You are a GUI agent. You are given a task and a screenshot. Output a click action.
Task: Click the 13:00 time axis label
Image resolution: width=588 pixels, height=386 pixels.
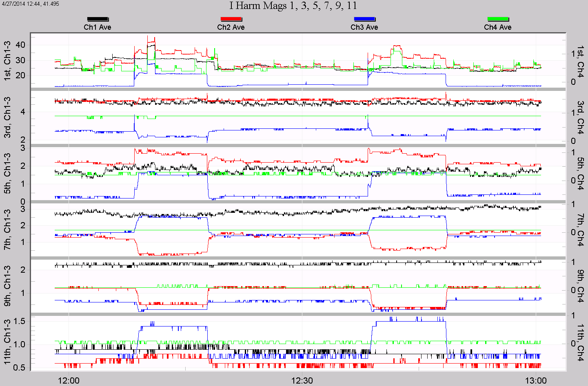click(536, 381)
